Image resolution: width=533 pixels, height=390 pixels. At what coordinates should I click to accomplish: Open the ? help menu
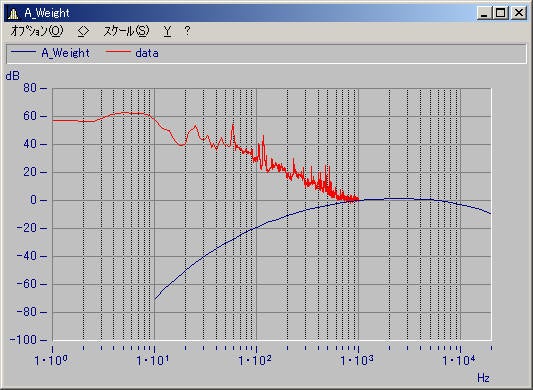tap(187, 31)
